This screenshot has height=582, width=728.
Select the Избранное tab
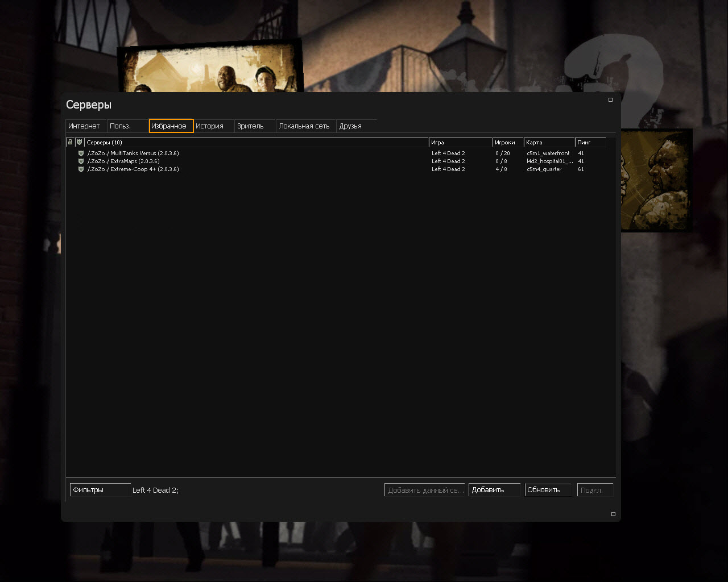pos(171,126)
